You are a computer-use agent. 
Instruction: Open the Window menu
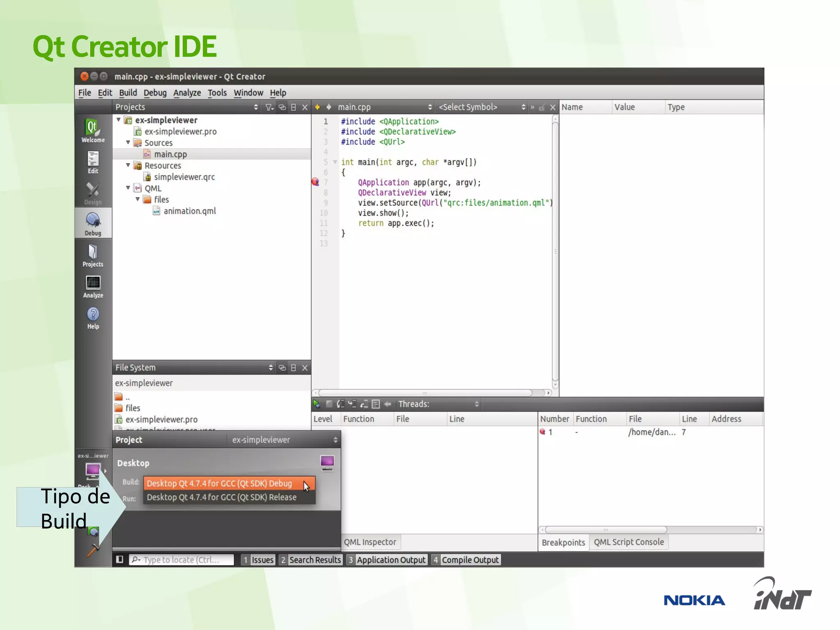tap(248, 93)
